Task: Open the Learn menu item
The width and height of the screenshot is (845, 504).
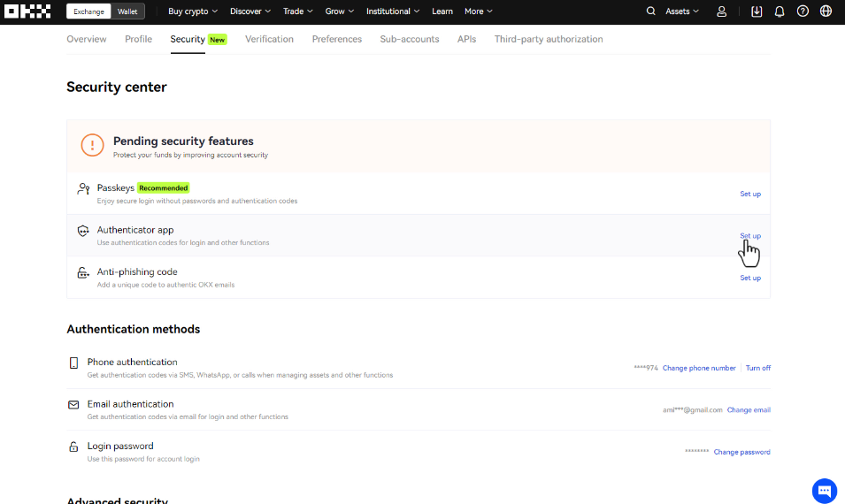Action: click(x=442, y=11)
